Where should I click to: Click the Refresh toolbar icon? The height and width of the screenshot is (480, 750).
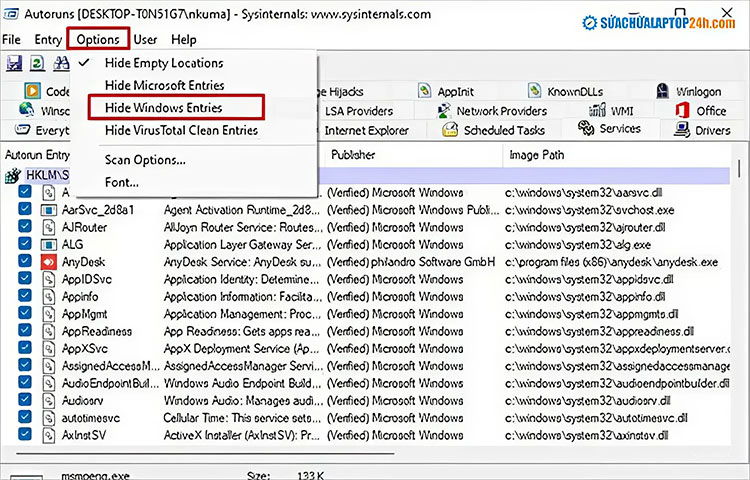point(37,63)
